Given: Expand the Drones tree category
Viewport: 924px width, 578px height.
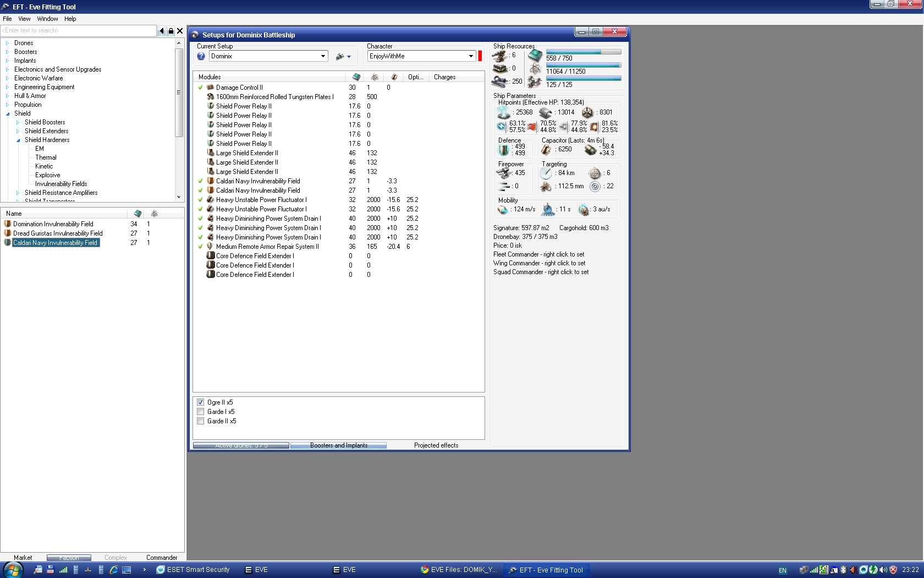Looking at the screenshot, I should pos(8,43).
